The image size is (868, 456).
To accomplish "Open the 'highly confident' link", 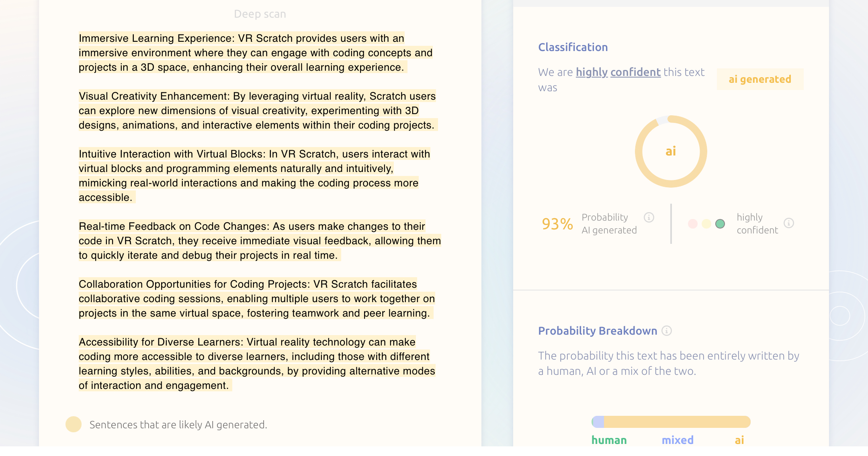I will [x=618, y=72].
